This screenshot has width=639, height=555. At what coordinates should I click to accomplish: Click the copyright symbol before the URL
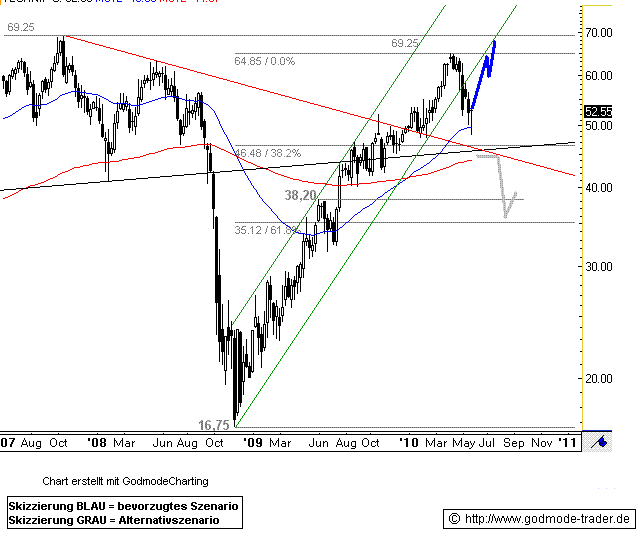pos(455,518)
